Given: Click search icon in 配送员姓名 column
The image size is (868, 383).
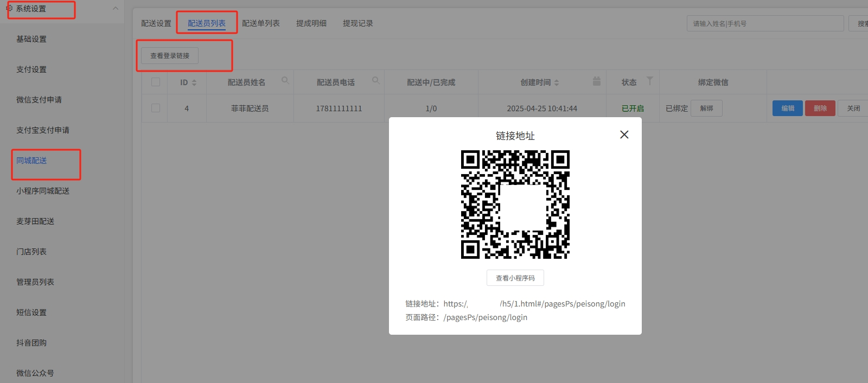Looking at the screenshot, I should pyautogui.click(x=285, y=81).
